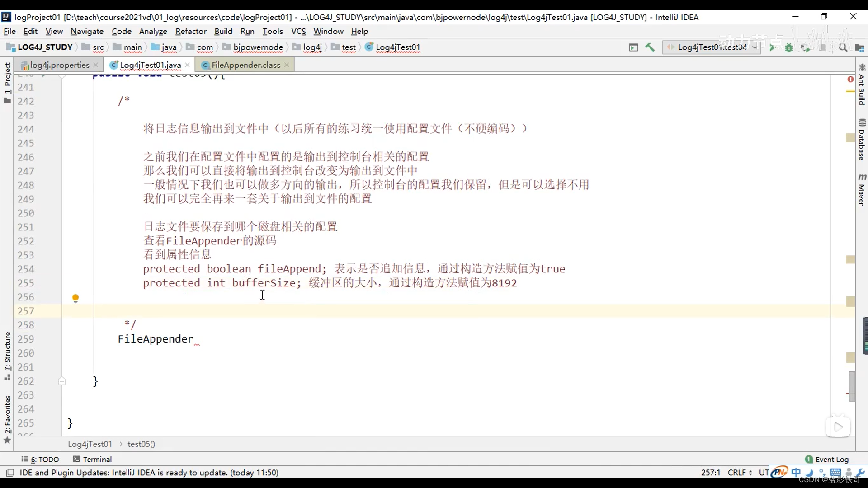Click the Stop process square icon
The image size is (868, 488).
pyautogui.click(x=822, y=47)
